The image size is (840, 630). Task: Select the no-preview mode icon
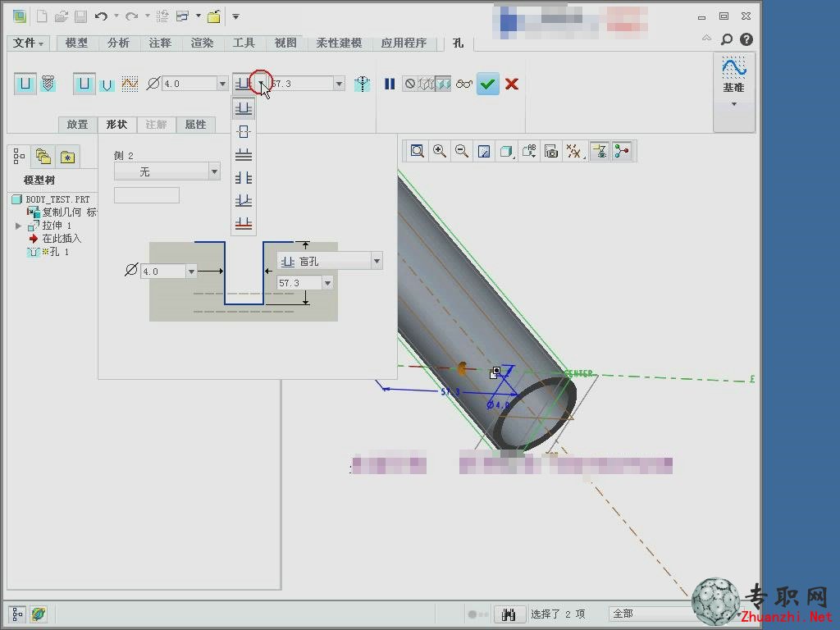(x=410, y=84)
